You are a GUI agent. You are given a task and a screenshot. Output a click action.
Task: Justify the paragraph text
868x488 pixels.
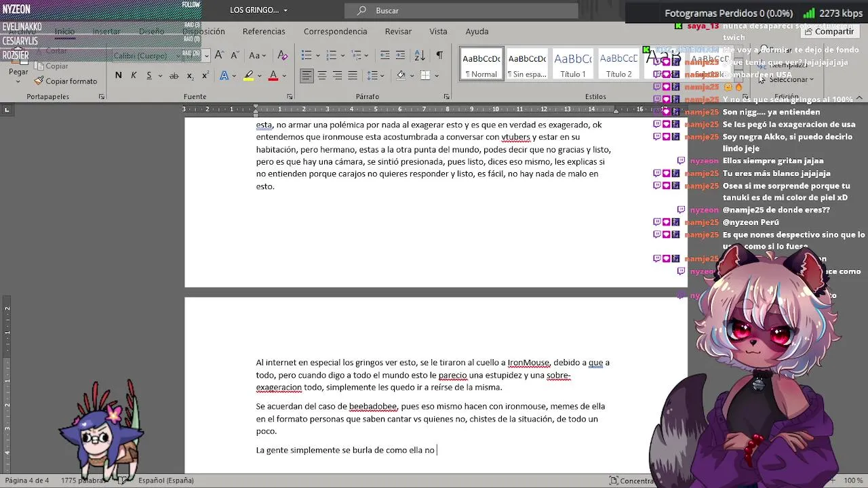[353, 75]
